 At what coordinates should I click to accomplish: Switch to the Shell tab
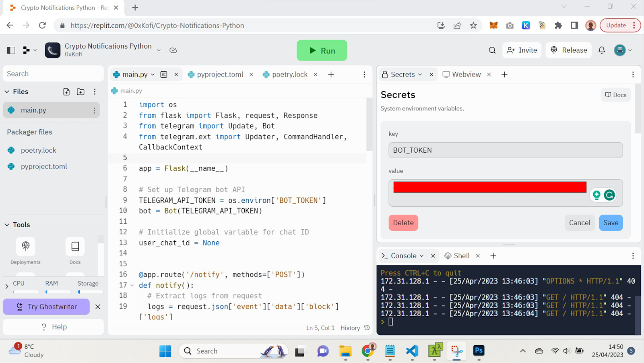pyautogui.click(x=461, y=256)
